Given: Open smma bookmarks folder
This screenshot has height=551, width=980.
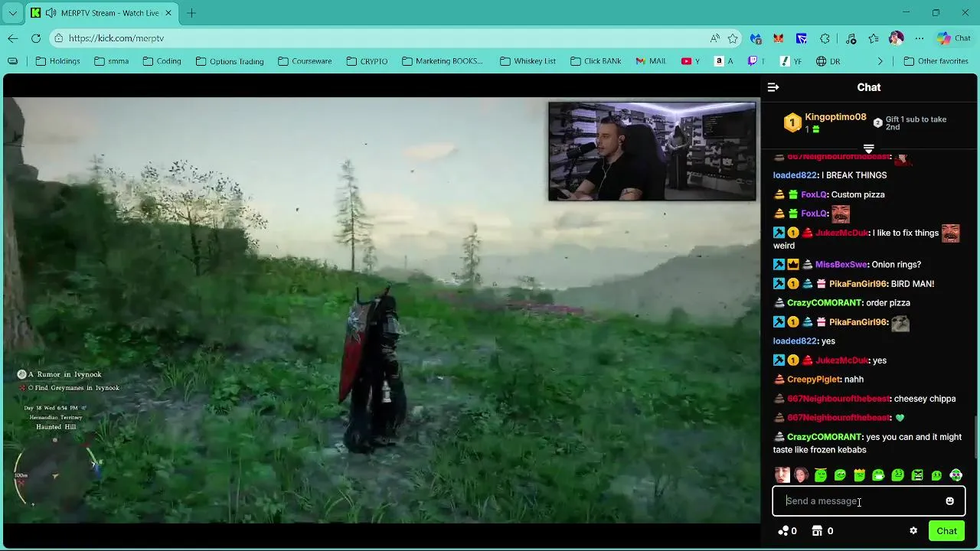Looking at the screenshot, I should (112, 61).
